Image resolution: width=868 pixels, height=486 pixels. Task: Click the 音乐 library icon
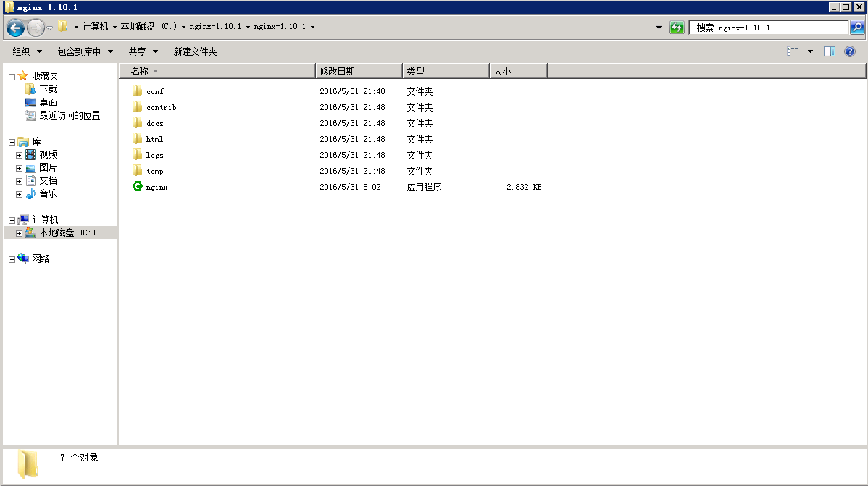(30, 193)
